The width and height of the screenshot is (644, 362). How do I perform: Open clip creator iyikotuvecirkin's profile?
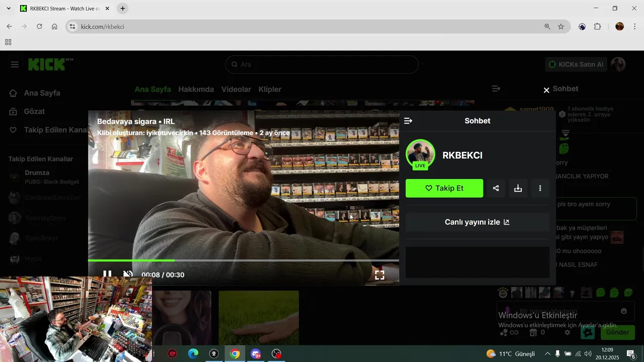click(170, 133)
